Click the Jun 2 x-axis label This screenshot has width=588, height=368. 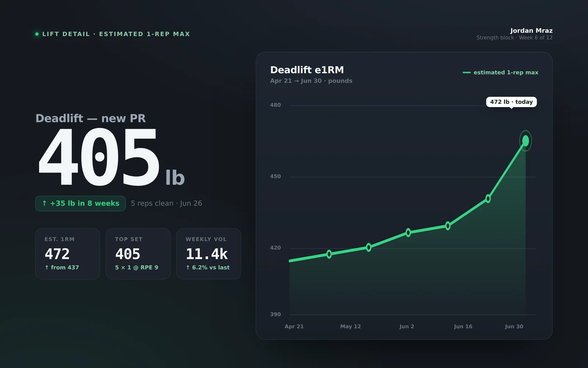point(407,326)
